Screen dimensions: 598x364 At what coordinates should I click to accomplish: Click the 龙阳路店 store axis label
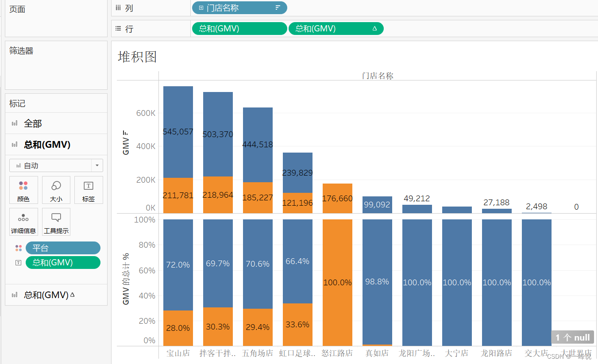point(497,353)
